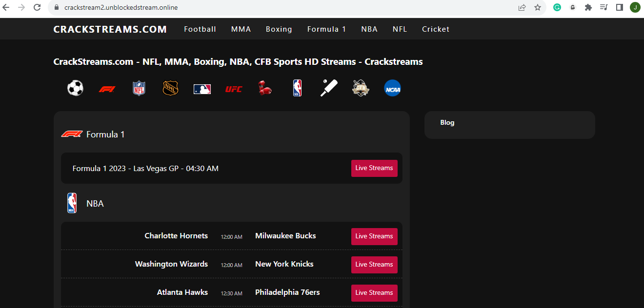644x308 pixels.
Task: Select the cricket bat icon
Action: coord(329,88)
